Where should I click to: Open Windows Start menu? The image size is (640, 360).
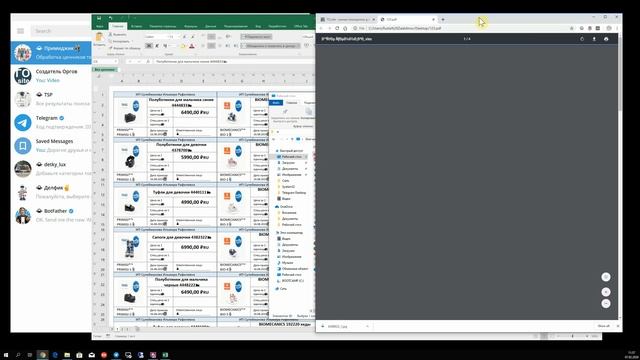[6, 355]
